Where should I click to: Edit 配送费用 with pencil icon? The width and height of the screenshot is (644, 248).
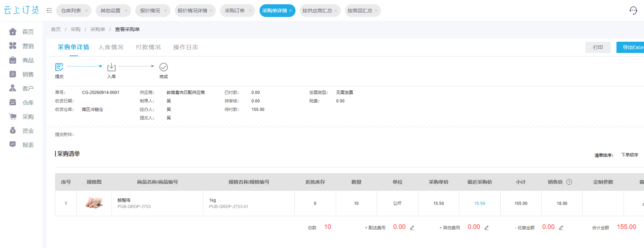(x=412, y=228)
